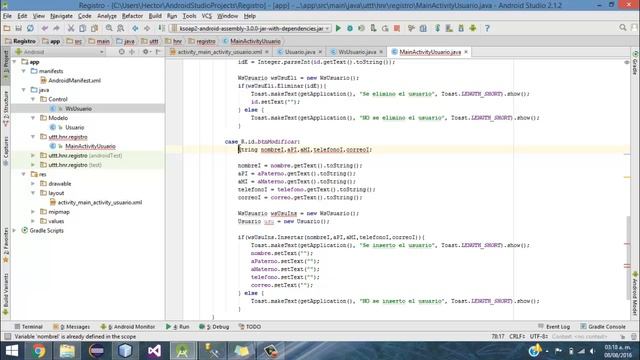This screenshot has height=360, width=640.
Task: Click the Open folder toolbar icon
Action: point(7,28)
